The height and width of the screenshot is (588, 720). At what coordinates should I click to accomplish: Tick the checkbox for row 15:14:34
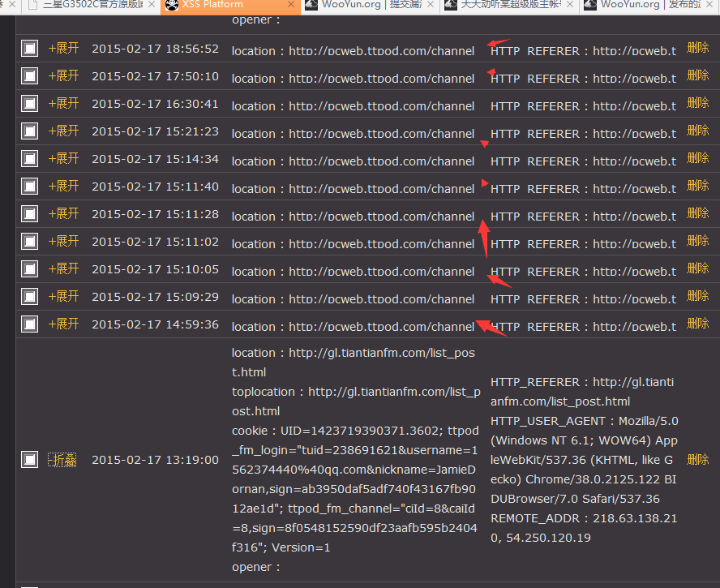point(29,158)
